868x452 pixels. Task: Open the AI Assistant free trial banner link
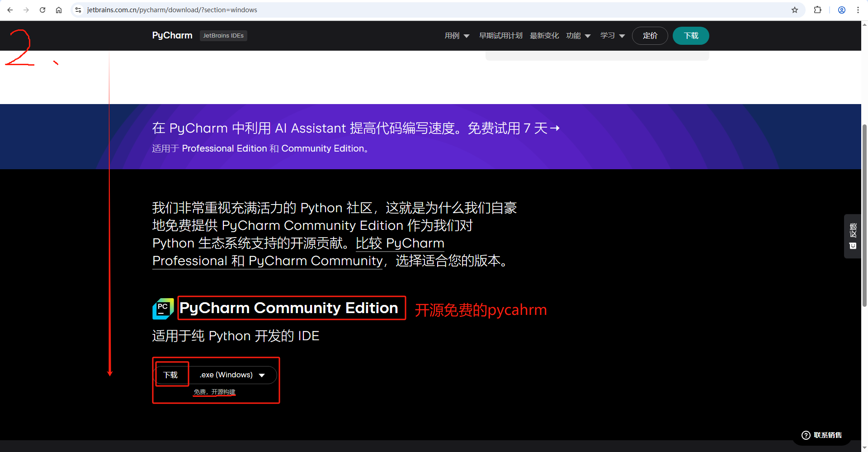pyautogui.click(x=356, y=128)
